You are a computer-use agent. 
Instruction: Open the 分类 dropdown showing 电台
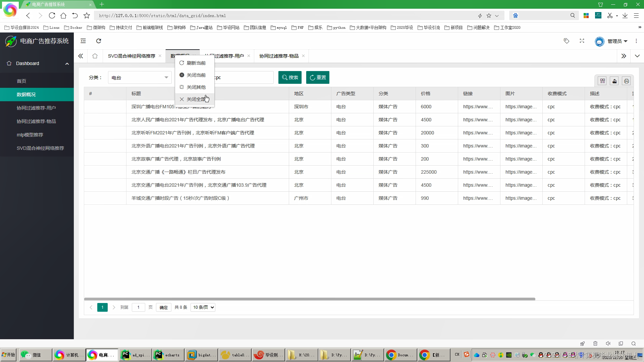click(140, 78)
